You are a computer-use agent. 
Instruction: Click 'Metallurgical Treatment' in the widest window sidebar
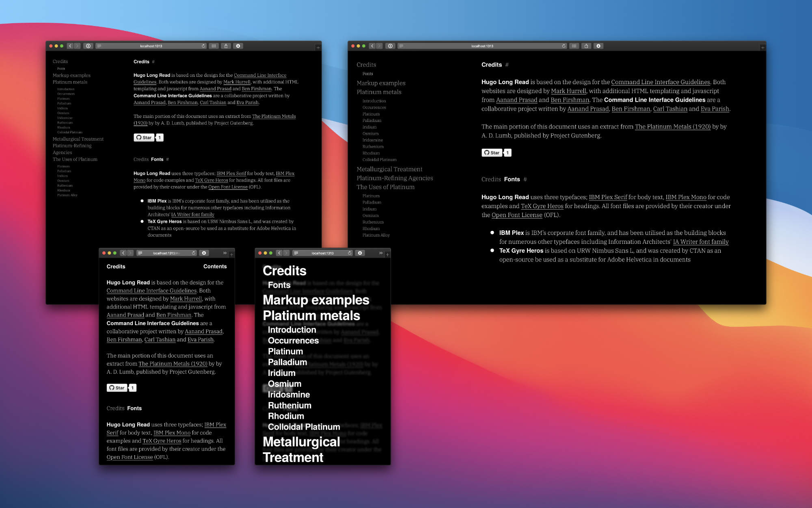(x=389, y=169)
